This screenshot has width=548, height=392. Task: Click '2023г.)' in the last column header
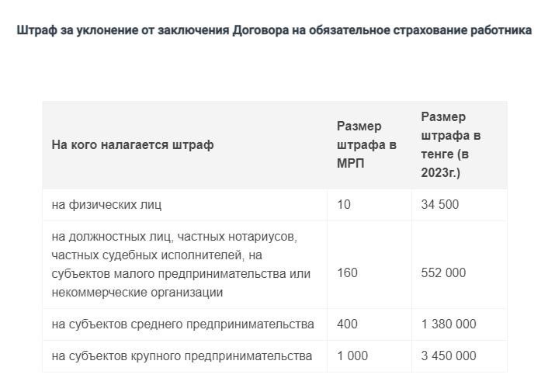click(440, 172)
